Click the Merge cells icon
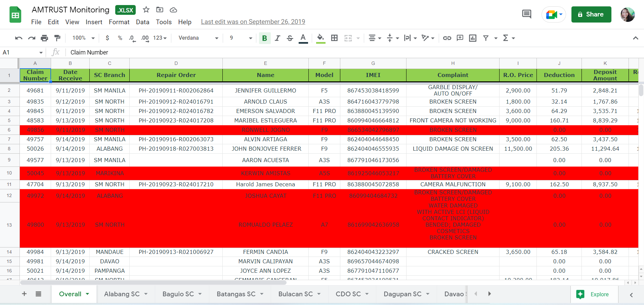Screen dimensions: 644x305 tap(348, 38)
